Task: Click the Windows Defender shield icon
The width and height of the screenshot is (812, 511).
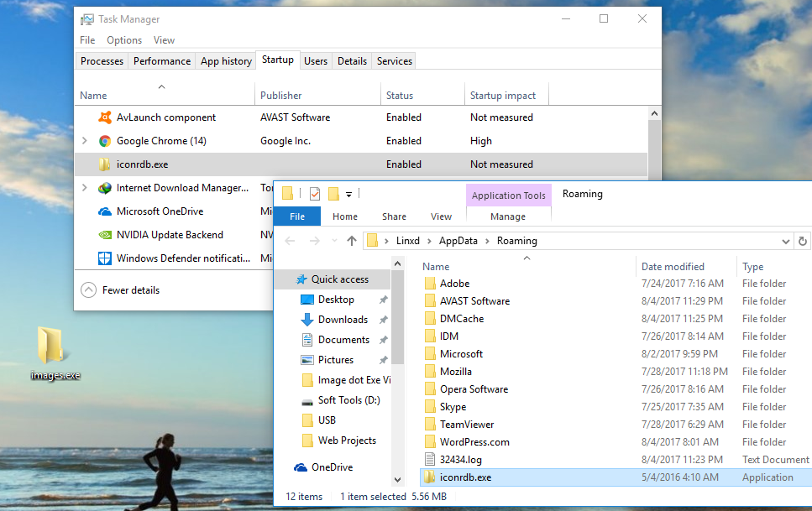Action: (105, 258)
